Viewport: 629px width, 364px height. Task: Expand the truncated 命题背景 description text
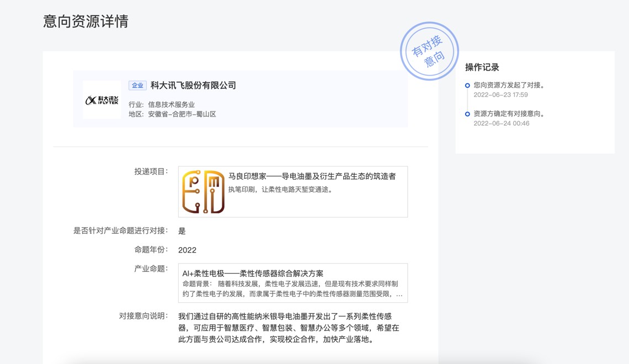tap(292, 289)
